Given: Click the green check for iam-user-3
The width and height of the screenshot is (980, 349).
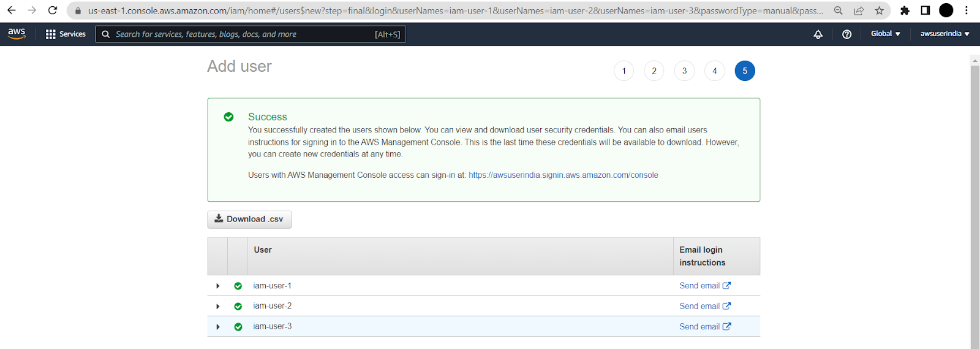Looking at the screenshot, I should tap(238, 327).
